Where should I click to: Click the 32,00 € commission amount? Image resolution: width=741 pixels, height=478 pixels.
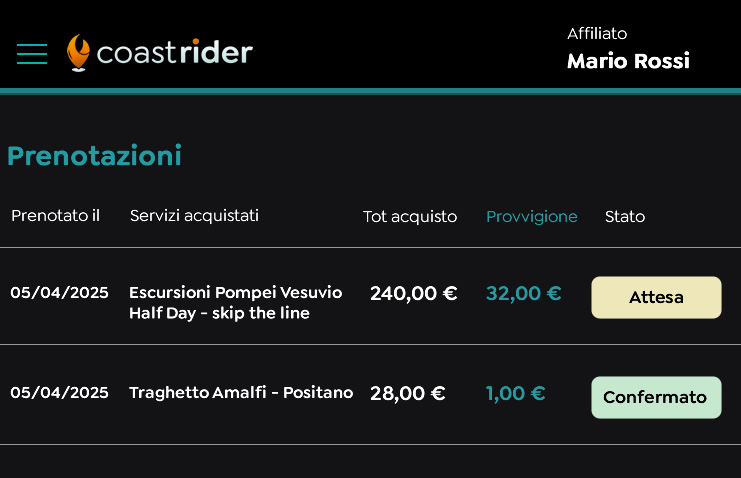(x=524, y=294)
